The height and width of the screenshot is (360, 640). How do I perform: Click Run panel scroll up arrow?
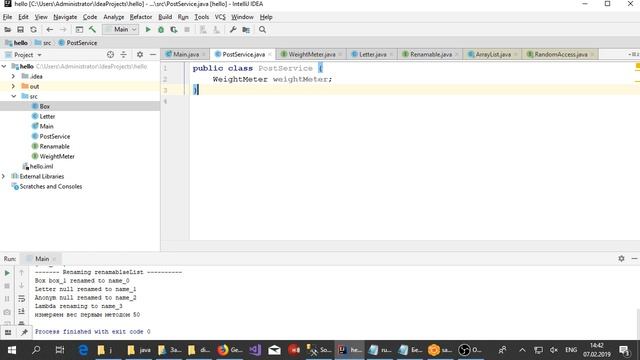click(22, 273)
